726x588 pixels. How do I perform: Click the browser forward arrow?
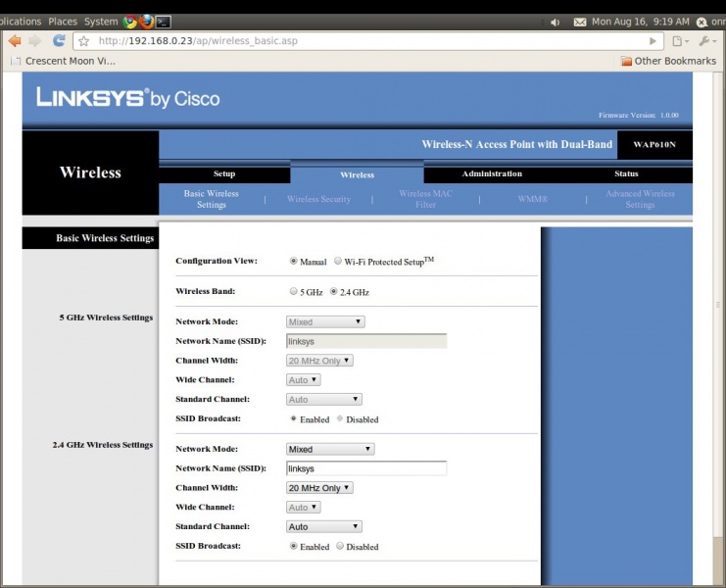[x=35, y=41]
